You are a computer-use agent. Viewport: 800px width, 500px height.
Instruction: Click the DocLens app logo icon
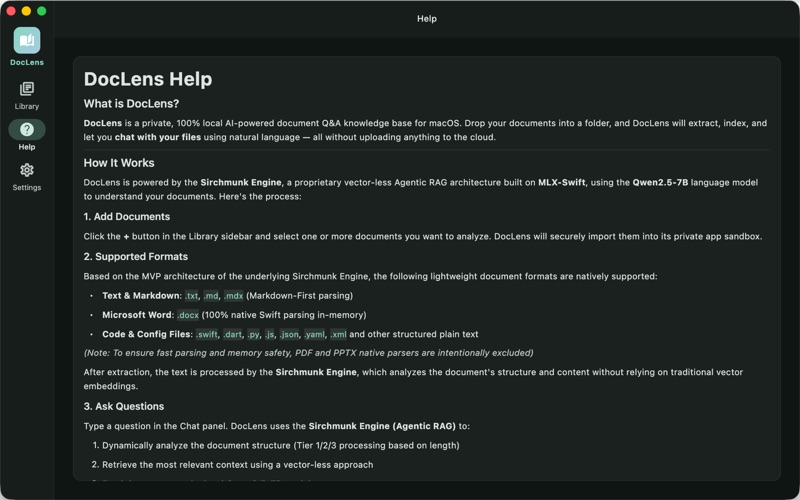[27, 40]
